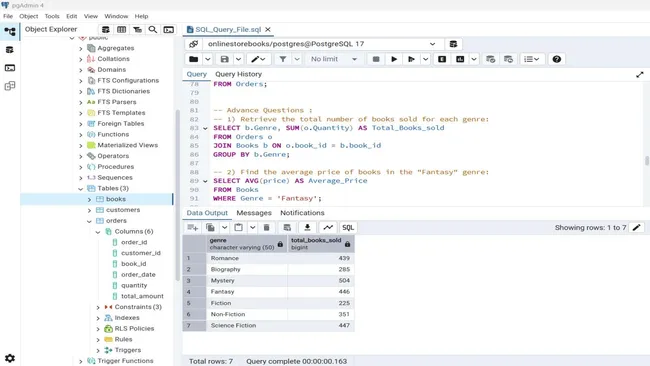Open the dropdown arrow next to Open File
Image resolution: width=650 pixels, height=366 pixels.
coord(208,59)
